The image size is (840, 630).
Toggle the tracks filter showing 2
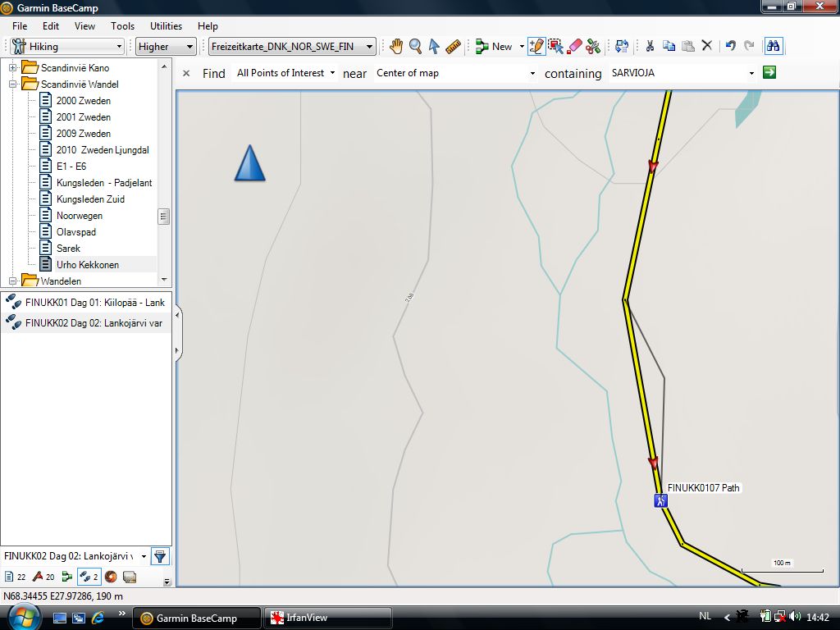tap(89, 577)
